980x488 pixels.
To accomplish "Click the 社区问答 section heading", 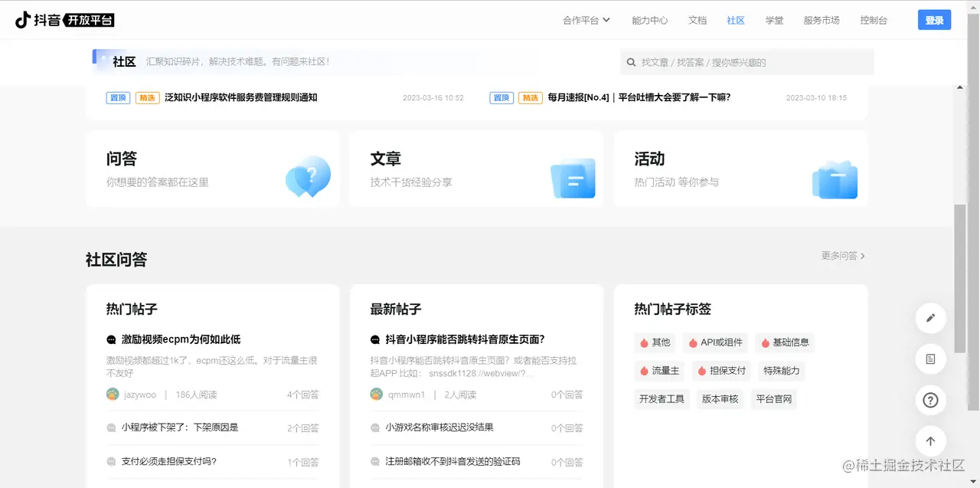I will (x=116, y=259).
